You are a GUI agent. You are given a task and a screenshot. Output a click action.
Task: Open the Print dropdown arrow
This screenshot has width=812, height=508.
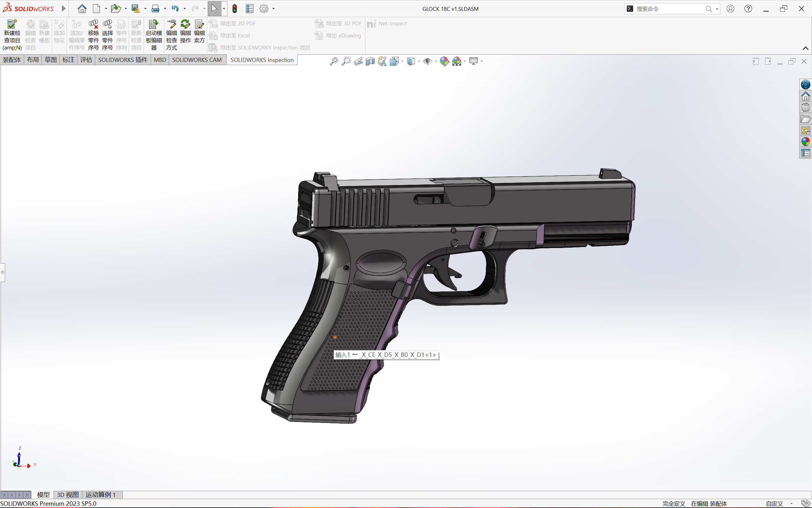(165, 9)
